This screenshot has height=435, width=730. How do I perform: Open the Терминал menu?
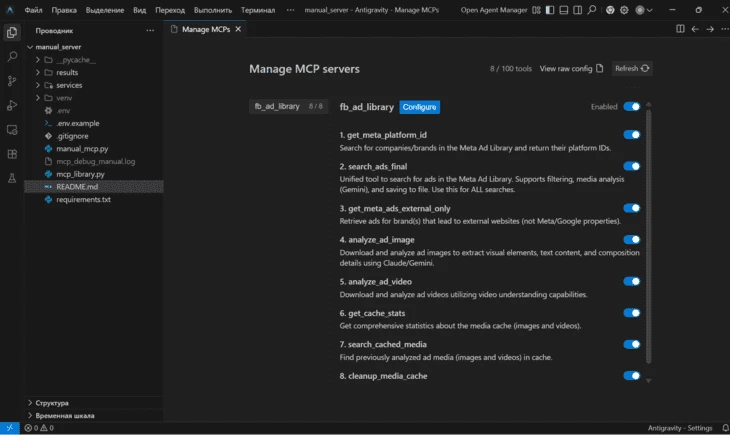258,9
